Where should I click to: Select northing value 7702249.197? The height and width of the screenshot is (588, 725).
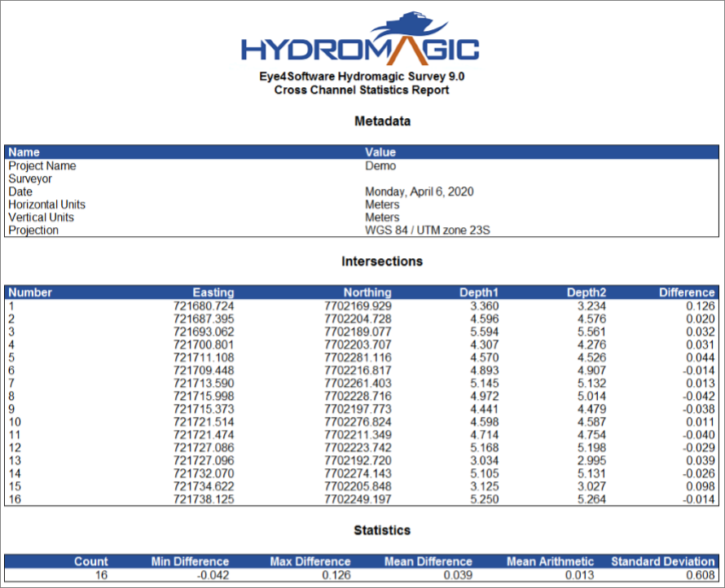358,499
